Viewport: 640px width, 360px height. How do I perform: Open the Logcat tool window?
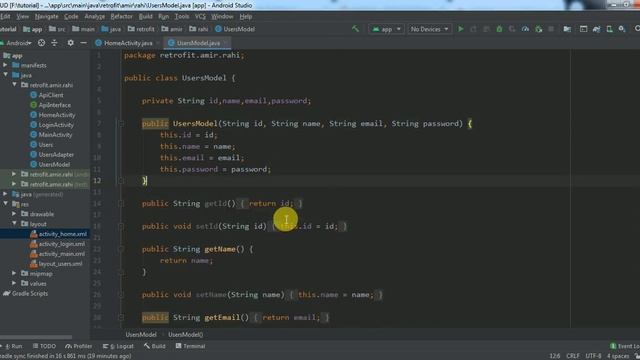pyautogui.click(x=118, y=346)
